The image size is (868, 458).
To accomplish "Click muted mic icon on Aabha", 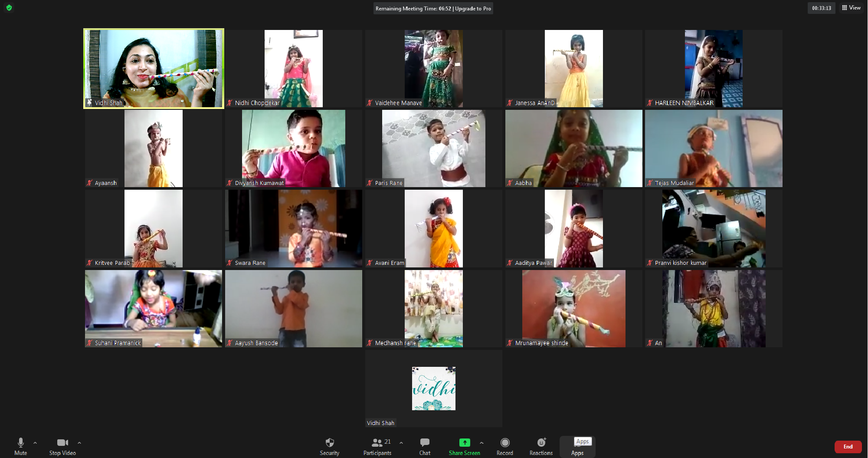I will (510, 183).
